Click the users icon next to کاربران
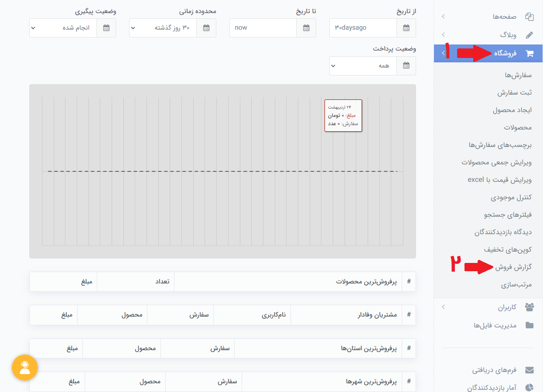Screen dimensions: 543x392 529,307
